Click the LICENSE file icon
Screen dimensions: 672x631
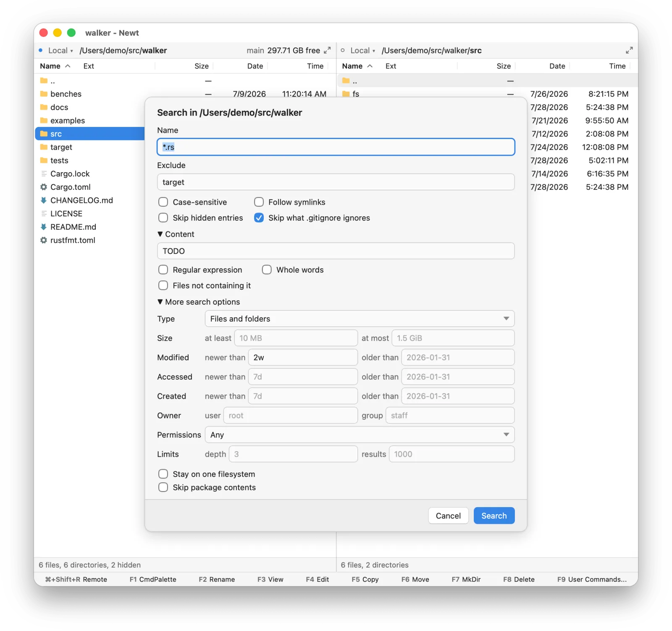click(44, 213)
